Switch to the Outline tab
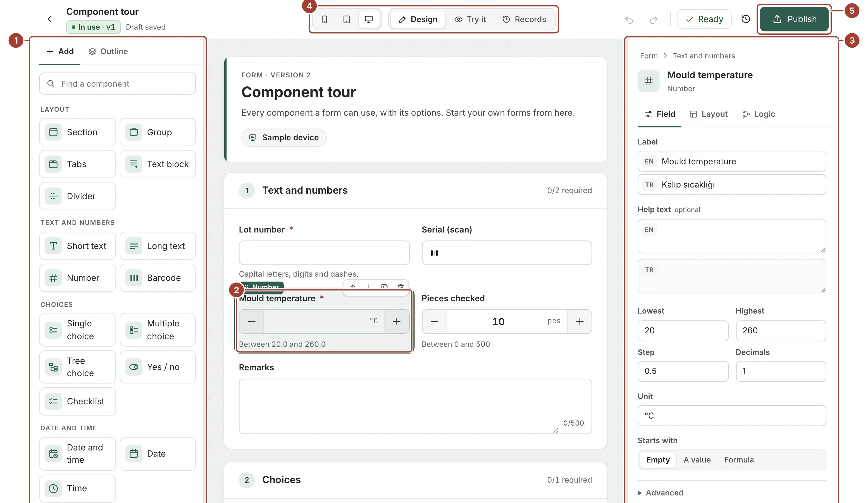 tap(108, 51)
